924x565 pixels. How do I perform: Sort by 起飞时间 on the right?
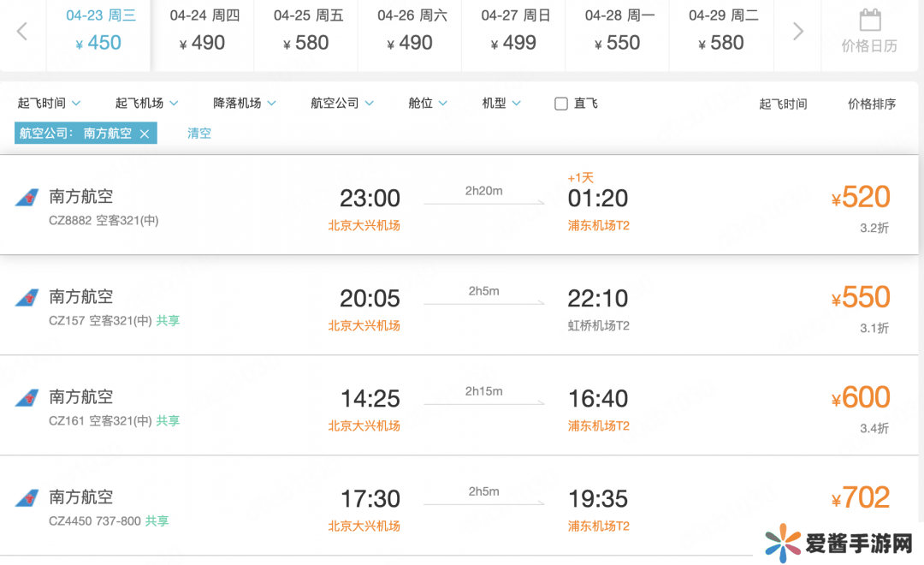click(783, 104)
